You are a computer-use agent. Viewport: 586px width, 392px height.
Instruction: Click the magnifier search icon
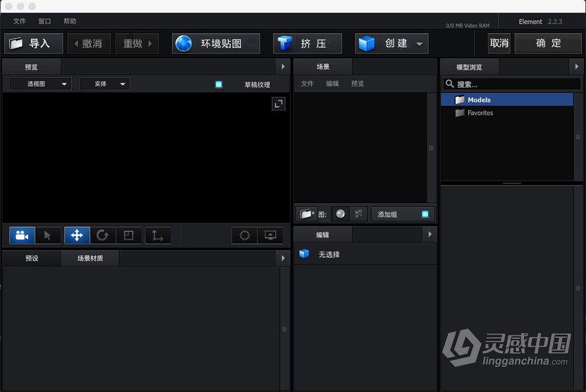click(x=450, y=84)
